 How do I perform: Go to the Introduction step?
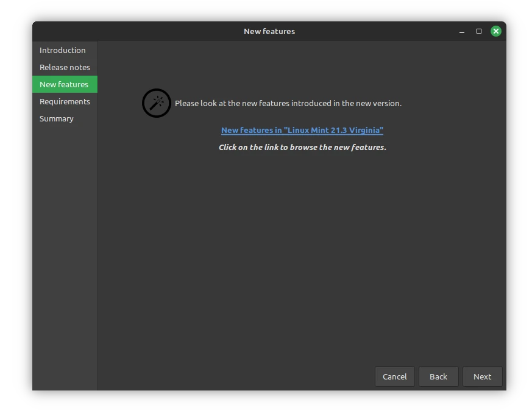tap(63, 50)
